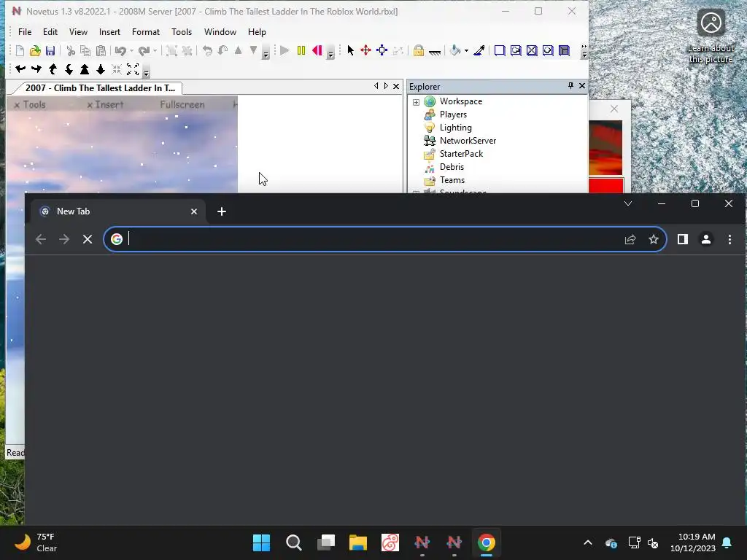This screenshot has height=560, width=747.
Task: Open Chrome profile avatar menu
Action: click(706, 239)
